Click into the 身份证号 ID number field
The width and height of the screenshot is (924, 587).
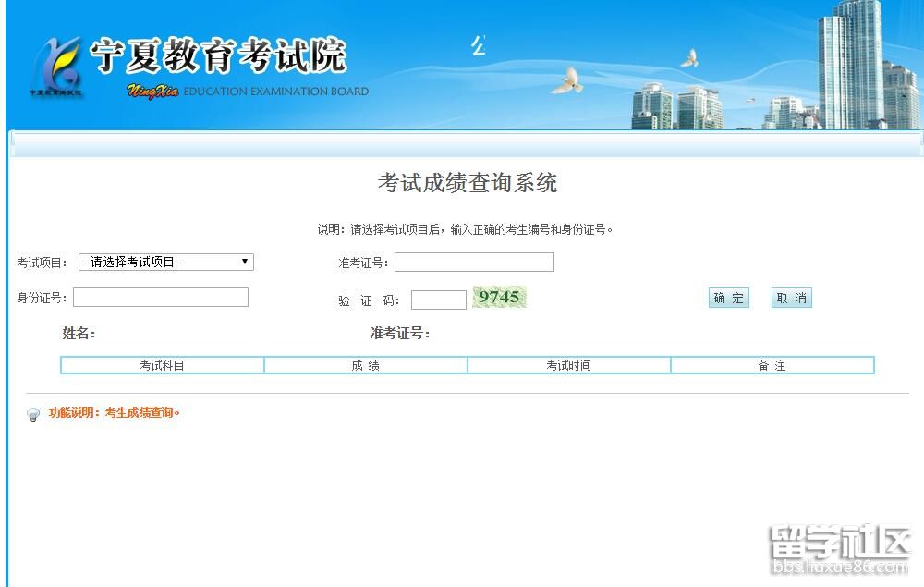coord(161,298)
